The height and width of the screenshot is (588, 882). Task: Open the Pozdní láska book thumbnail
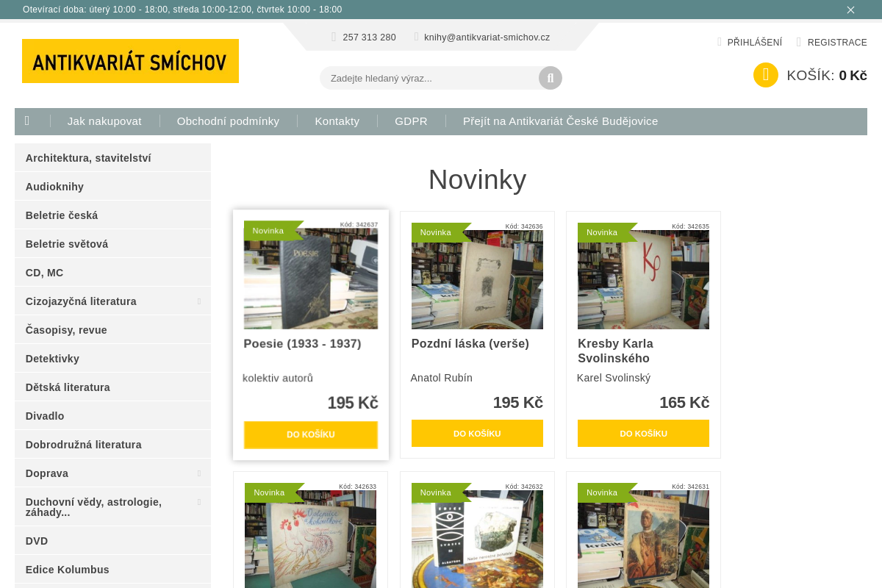click(x=477, y=279)
